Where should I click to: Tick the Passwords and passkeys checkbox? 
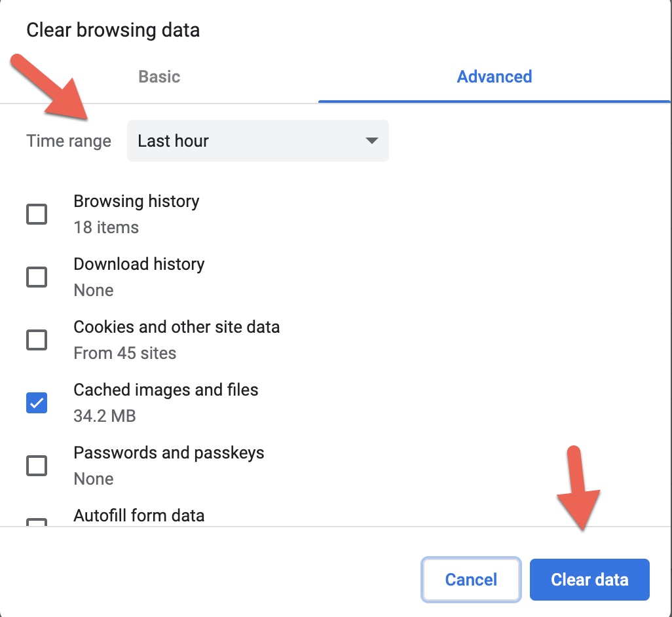tap(37, 466)
